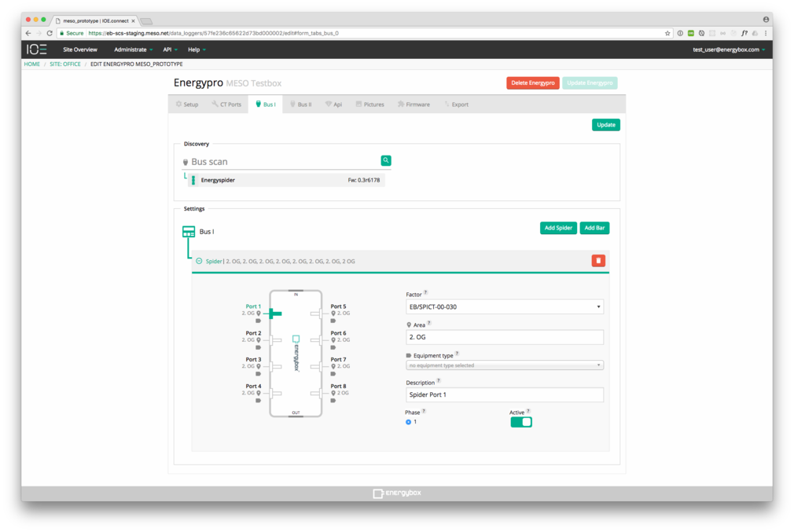The width and height of the screenshot is (794, 532).
Task: Expand the Administrate menu
Action: (x=133, y=50)
